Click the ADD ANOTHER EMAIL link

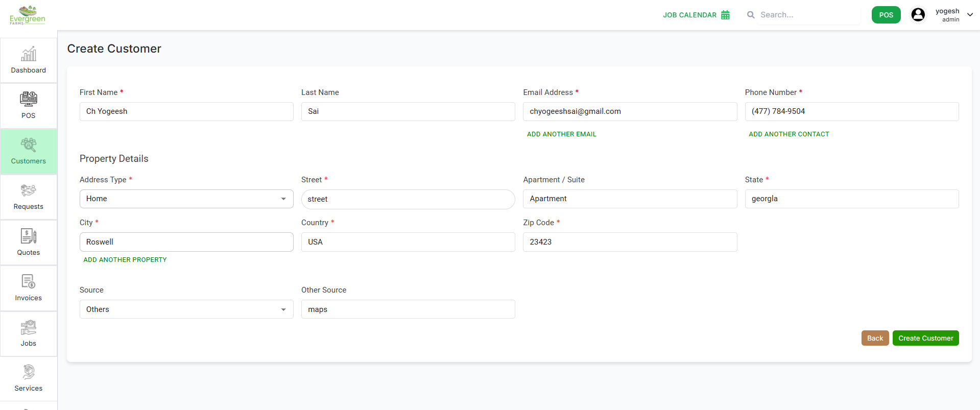562,134
